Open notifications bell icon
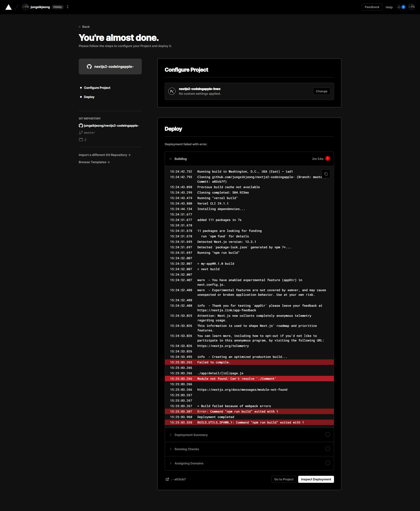Viewport: 420px width, 511px height. click(x=399, y=7)
